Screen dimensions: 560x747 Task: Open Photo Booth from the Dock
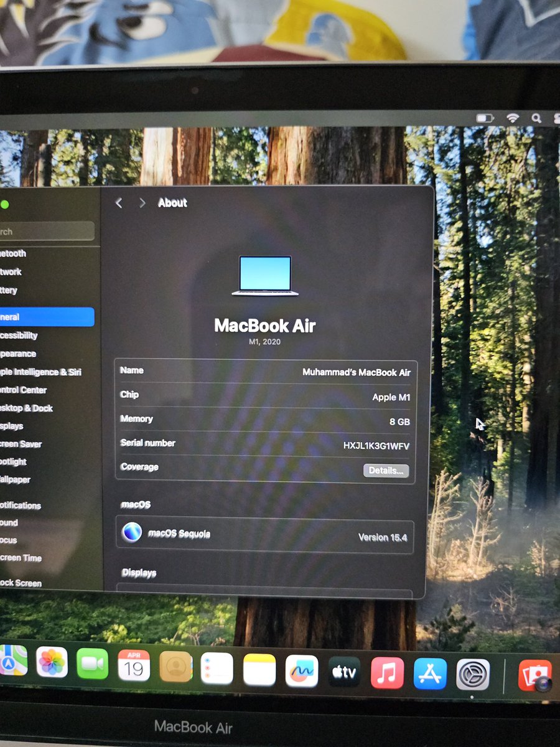535,675
